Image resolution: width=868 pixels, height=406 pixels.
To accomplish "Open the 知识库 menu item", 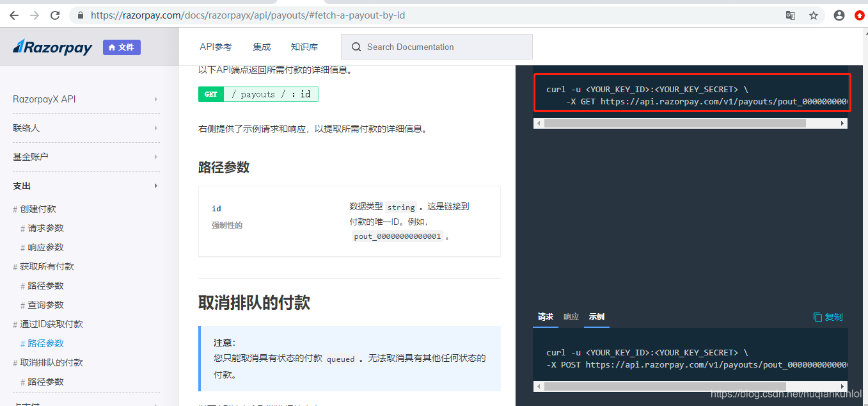I will click(304, 47).
